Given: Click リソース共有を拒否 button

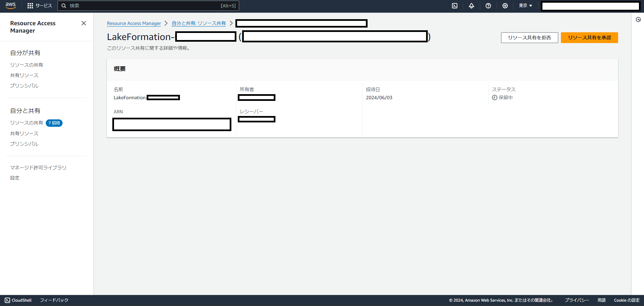Looking at the screenshot, I should (x=530, y=38).
